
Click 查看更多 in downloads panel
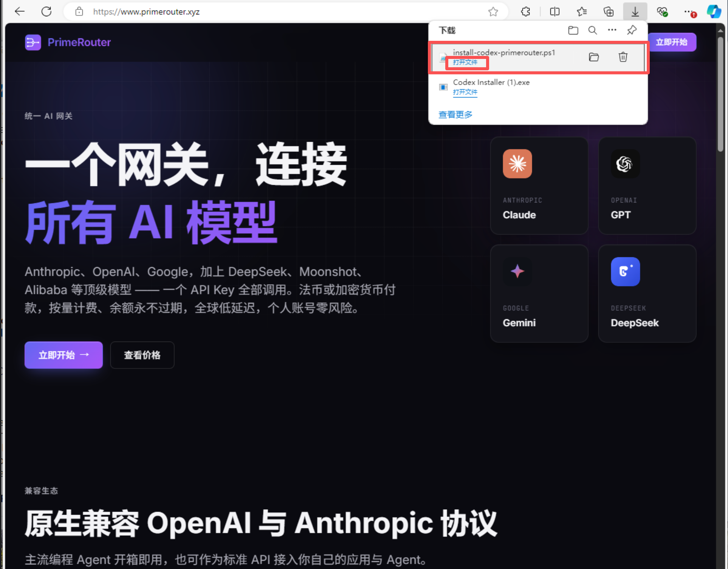[x=455, y=114]
